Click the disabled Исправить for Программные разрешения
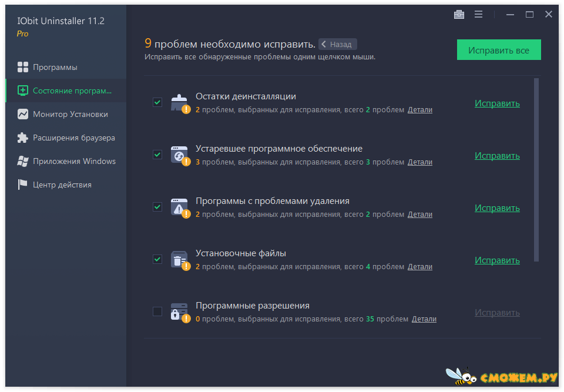Screen dimensions: 564x392 coord(497,313)
